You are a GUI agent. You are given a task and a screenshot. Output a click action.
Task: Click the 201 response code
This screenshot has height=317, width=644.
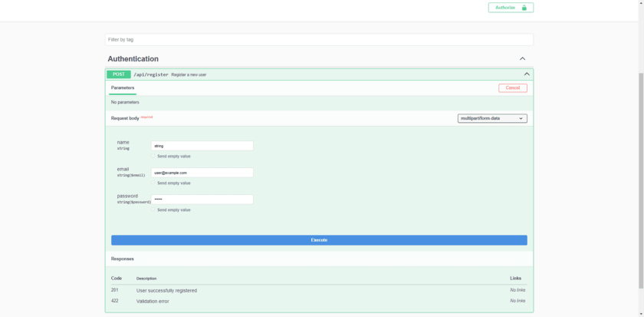pos(114,290)
